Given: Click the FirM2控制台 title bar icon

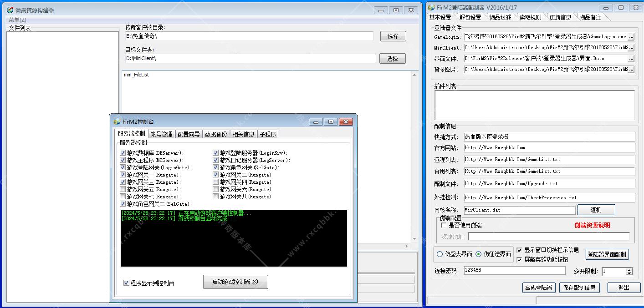Looking at the screenshot, I should click(117, 121).
